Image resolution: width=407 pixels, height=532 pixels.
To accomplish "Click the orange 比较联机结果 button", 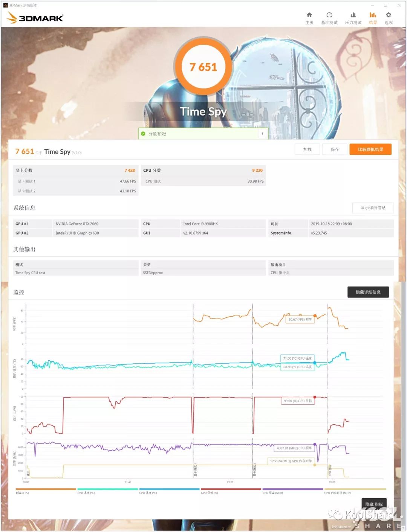I will pos(370,149).
